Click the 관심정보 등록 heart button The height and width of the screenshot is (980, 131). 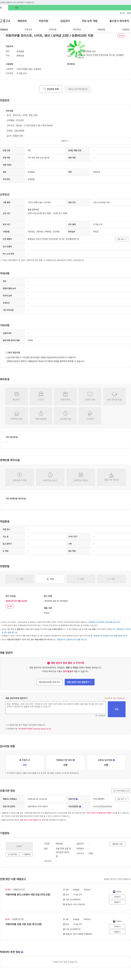51,89
